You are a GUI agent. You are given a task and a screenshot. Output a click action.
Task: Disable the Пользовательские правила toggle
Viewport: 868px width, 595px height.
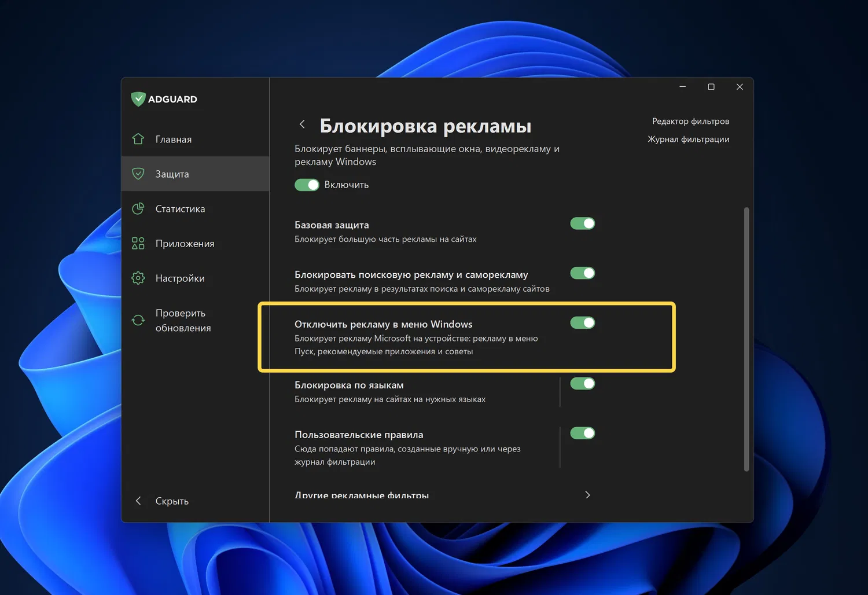coord(583,434)
